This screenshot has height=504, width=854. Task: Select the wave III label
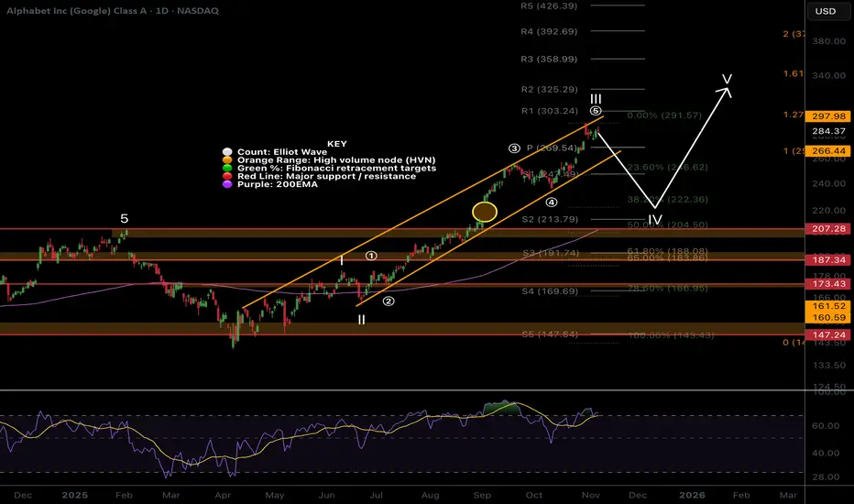coord(596,99)
